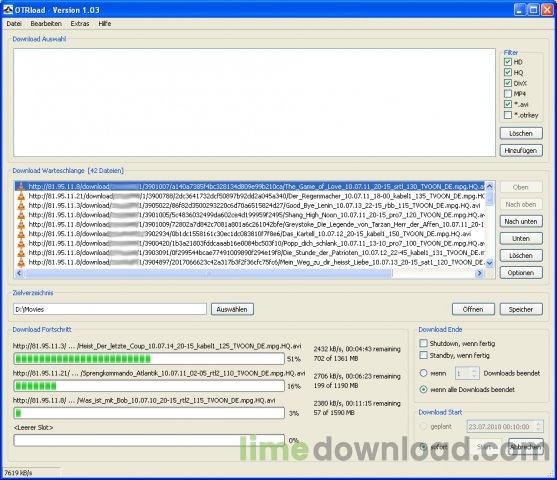The width and height of the screenshot is (557, 480).
Task: Click progress bar for Sprengkommando_Atlantik download
Action: tap(149, 386)
